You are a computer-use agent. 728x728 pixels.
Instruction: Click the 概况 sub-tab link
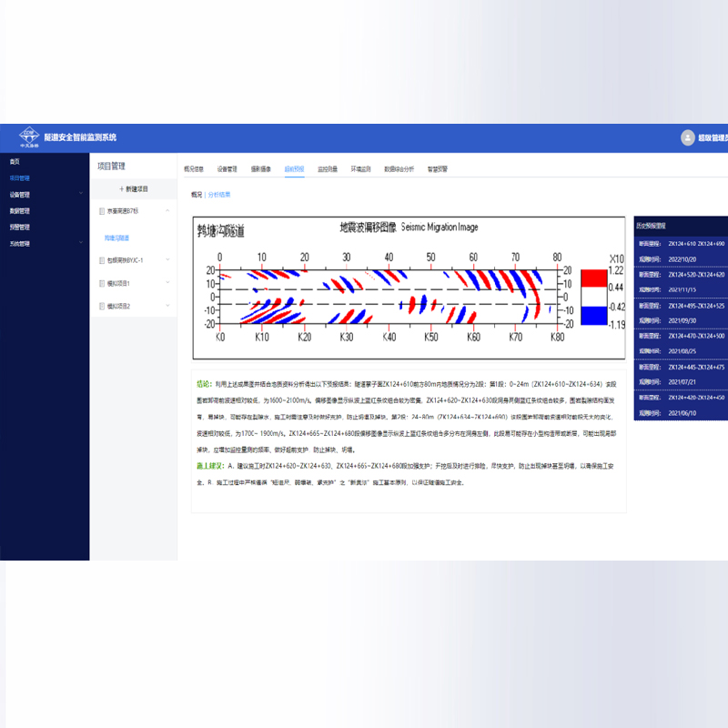click(197, 195)
